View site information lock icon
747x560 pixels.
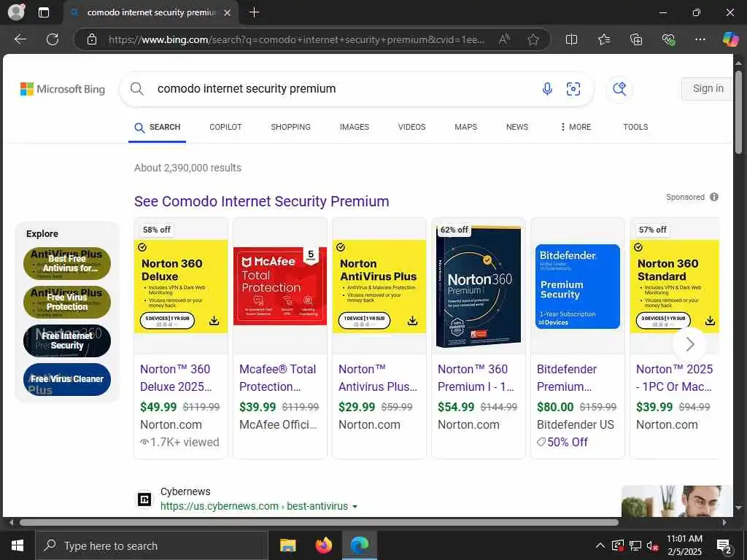[92, 39]
